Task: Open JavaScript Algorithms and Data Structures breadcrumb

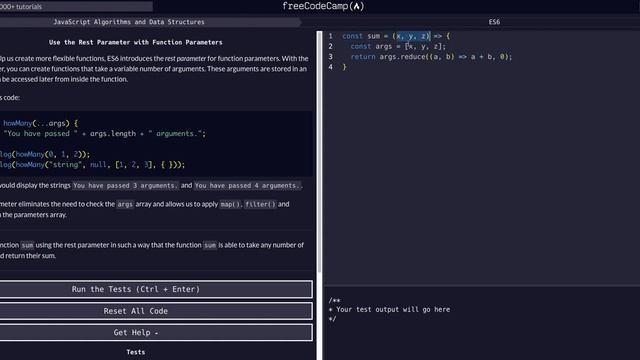Action: pyautogui.click(x=129, y=22)
